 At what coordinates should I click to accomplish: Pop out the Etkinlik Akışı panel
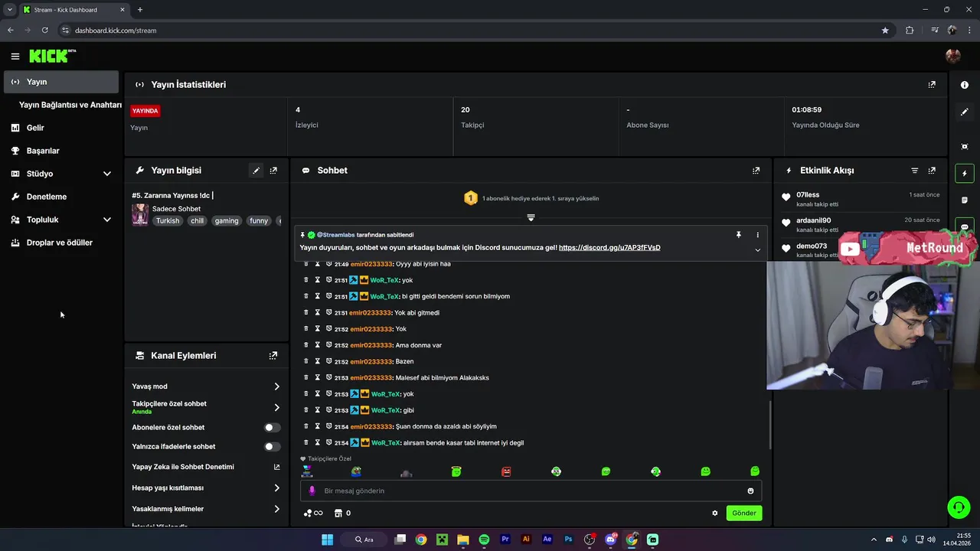932,171
